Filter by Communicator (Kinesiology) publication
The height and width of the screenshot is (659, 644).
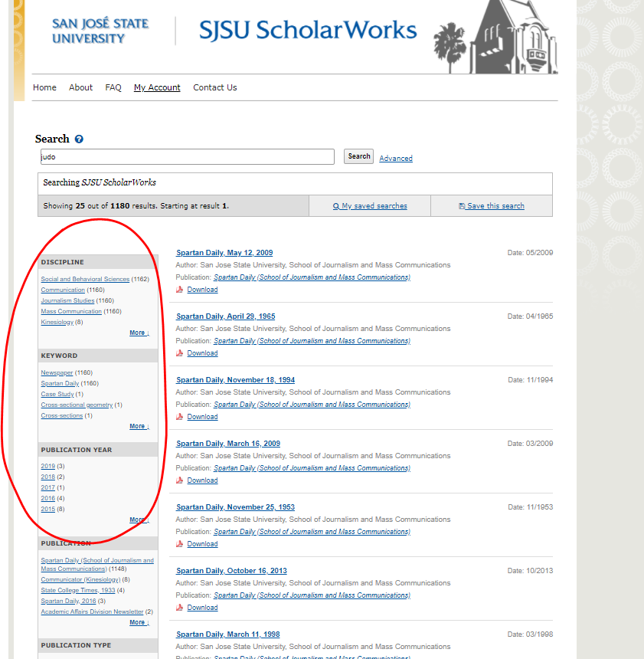pos(80,579)
